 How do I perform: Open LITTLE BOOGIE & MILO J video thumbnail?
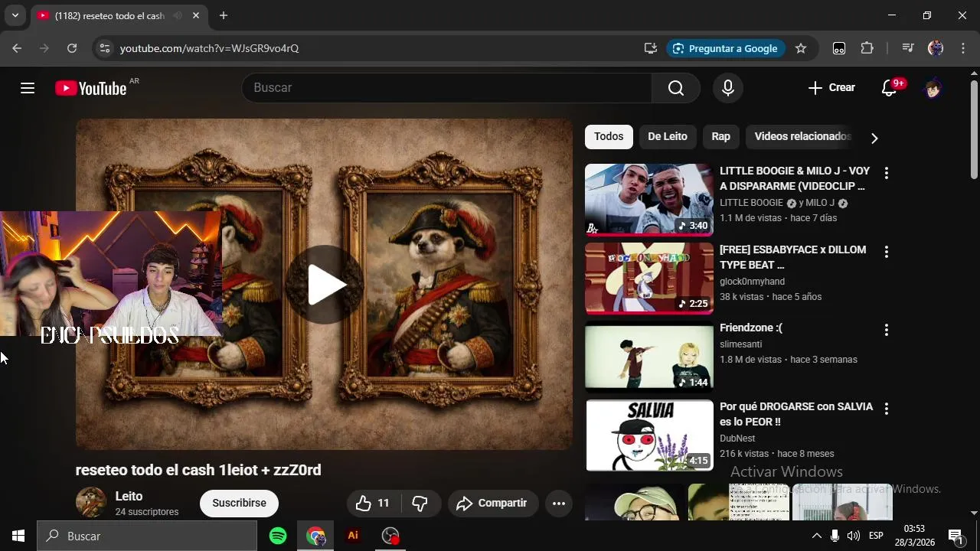(649, 199)
